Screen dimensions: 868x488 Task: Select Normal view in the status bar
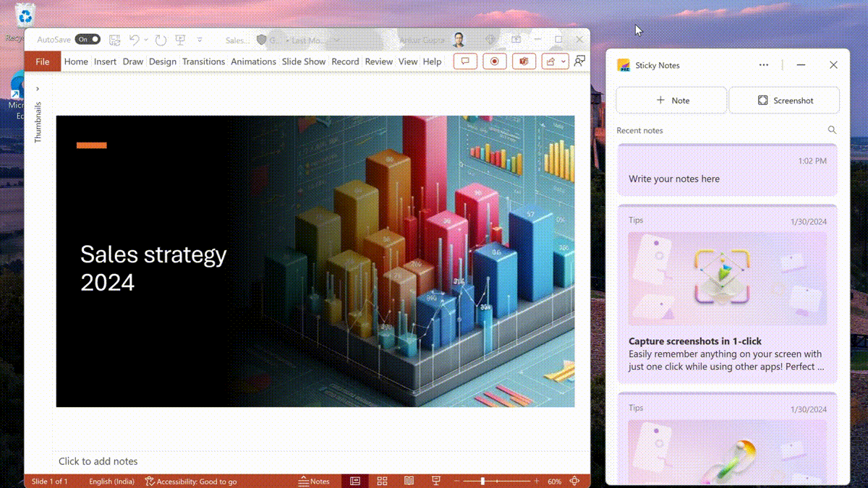354,481
